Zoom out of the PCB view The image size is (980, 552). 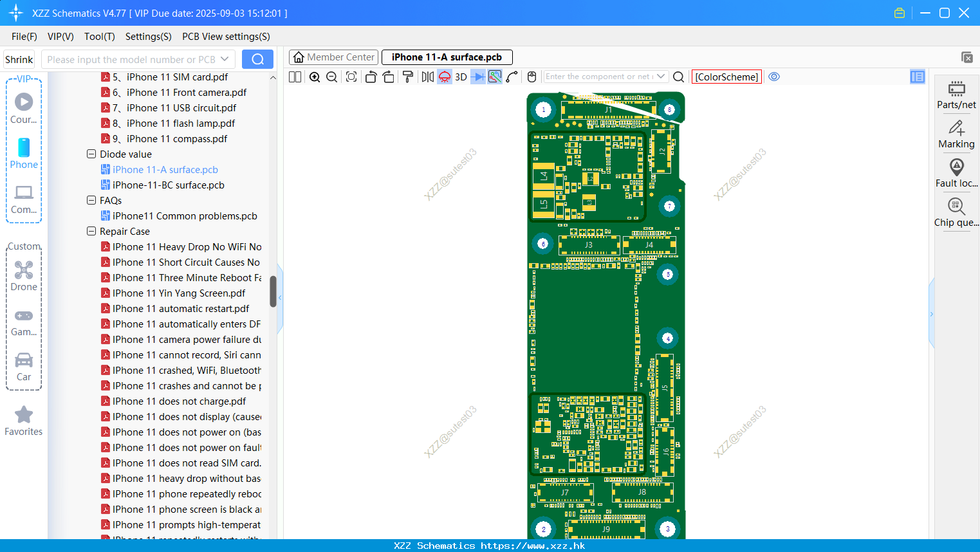pyautogui.click(x=332, y=77)
